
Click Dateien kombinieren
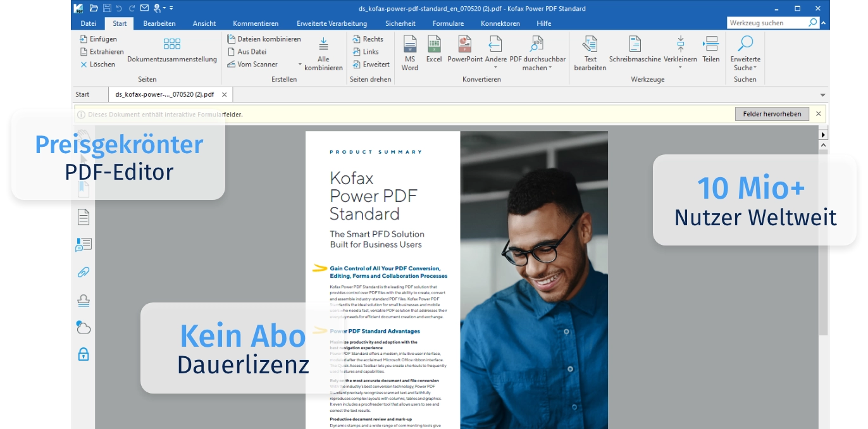pos(264,39)
